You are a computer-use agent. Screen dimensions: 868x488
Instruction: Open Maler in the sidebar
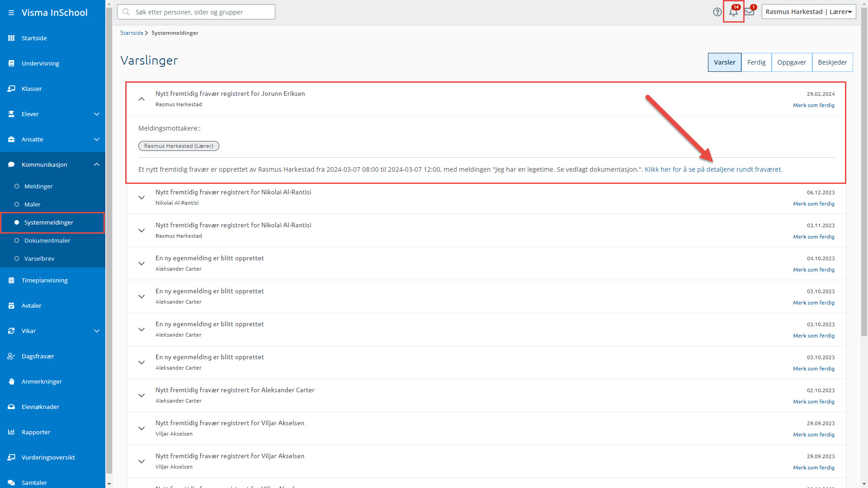32,204
